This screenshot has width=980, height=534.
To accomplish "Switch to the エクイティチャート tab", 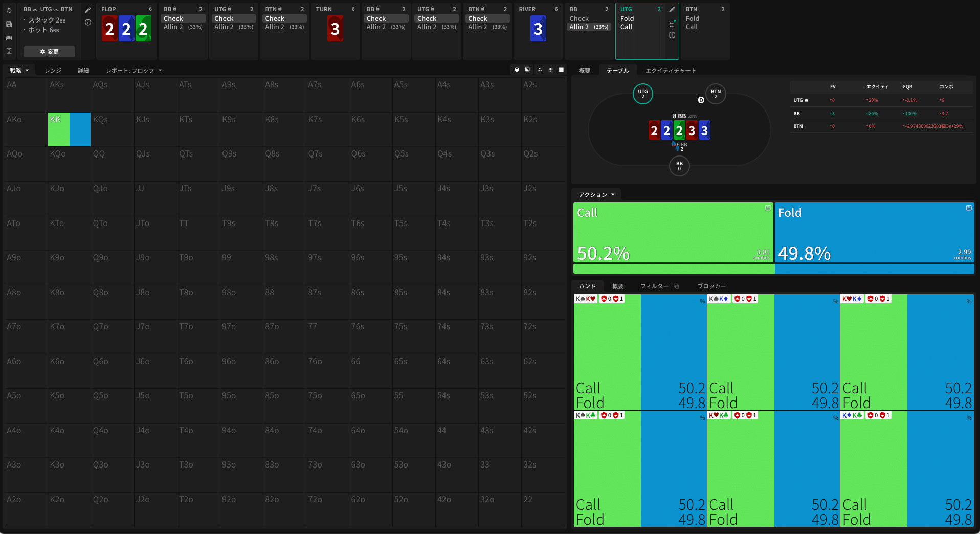I will [670, 71].
